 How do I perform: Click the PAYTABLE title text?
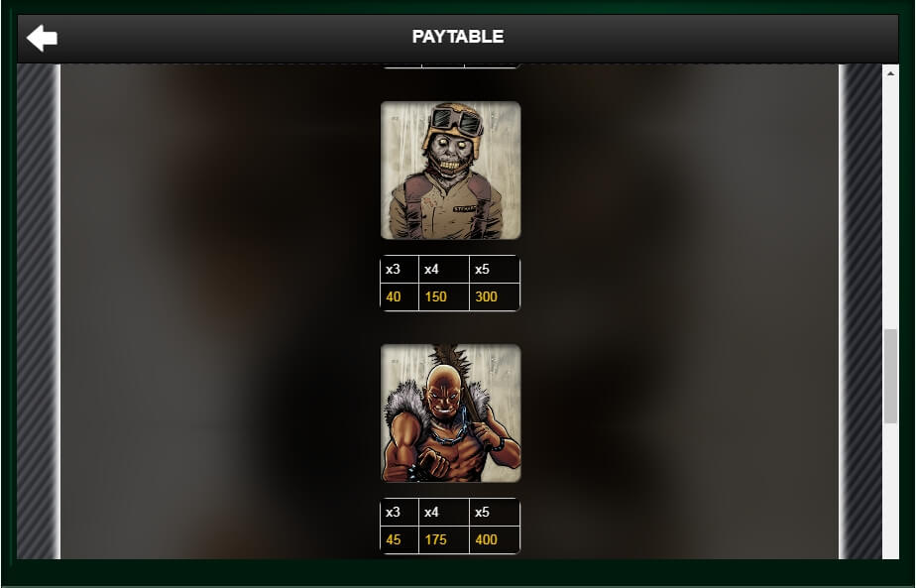point(458,37)
